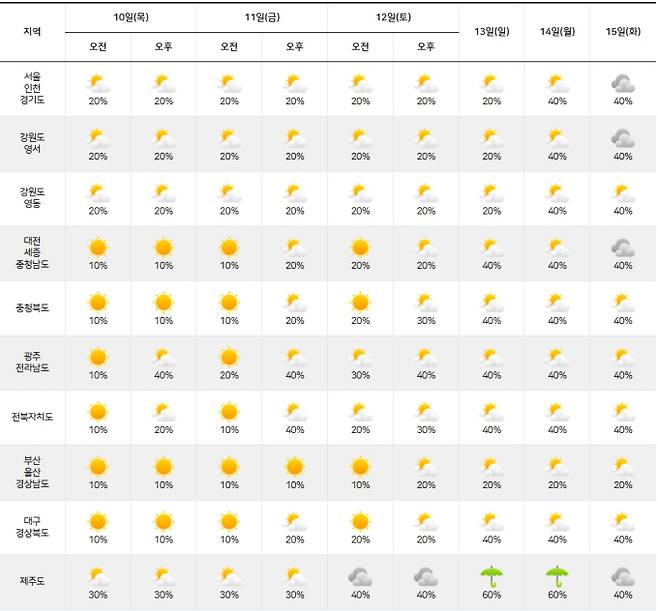This screenshot has height=611, width=658.
Task: Click 충청북도 30% value for 12일 오후
Action: 426,321
